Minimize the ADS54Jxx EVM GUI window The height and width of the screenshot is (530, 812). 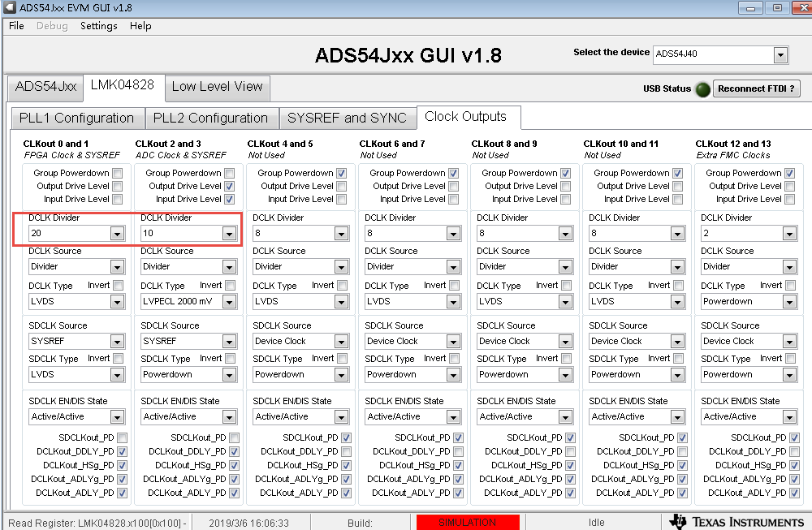[x=750, y=8]
